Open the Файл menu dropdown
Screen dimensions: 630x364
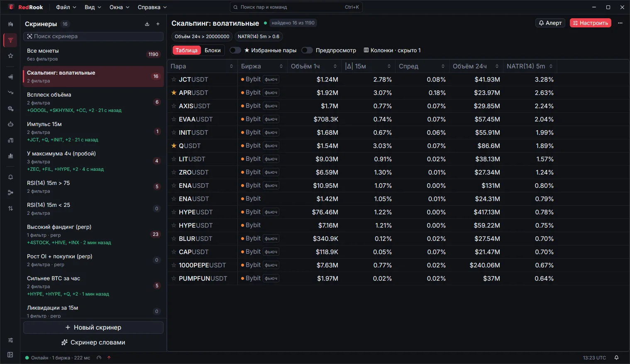[x=66, y=7]
